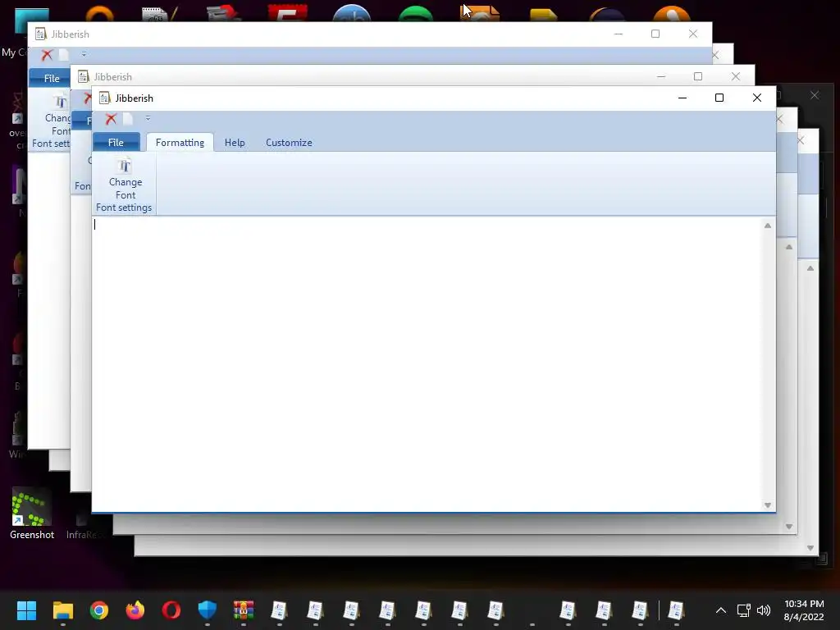Screen dimensions: 840x630
Task: Click the network icon in system tray
Action: [743, 610]
